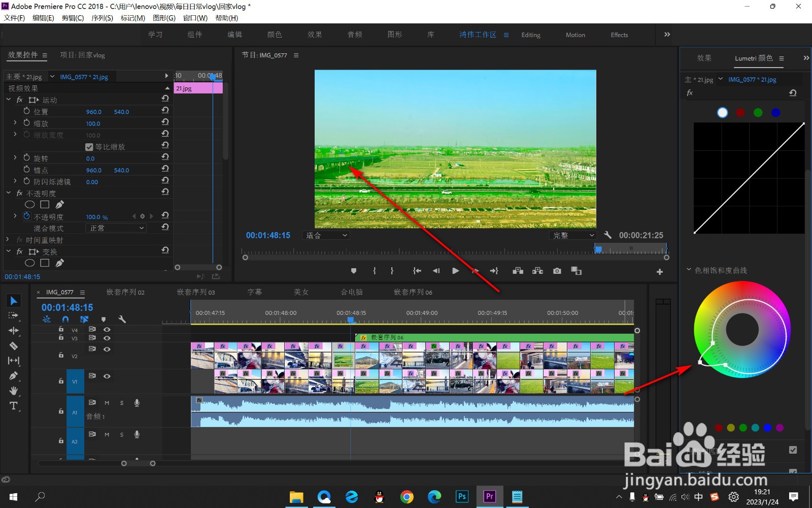Image resolution: width=812 pixels, height=508 pixels.
Task: Select the Selection arrow tool
Action: [14, 301]
